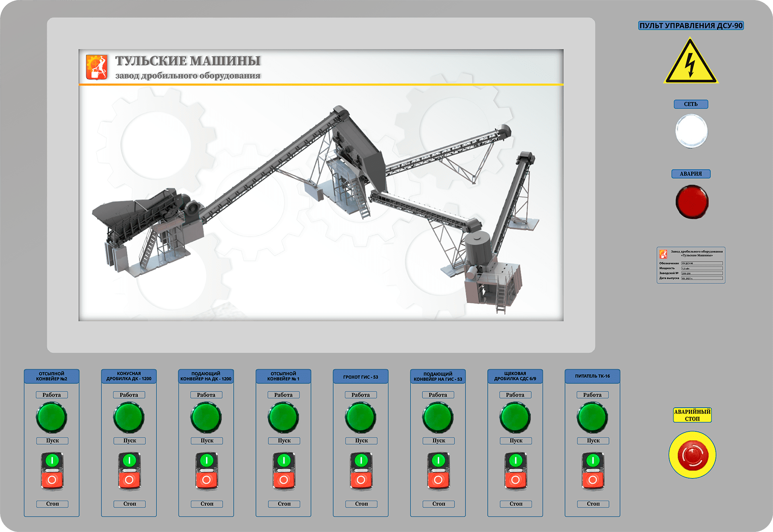Click the Тульские Машины logo emblem

(x=97, y=67)
